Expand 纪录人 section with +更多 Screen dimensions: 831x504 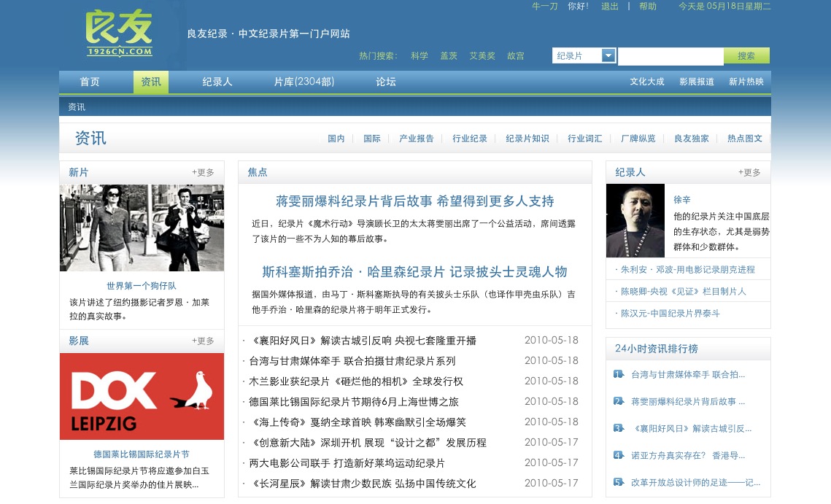(749, 173)
